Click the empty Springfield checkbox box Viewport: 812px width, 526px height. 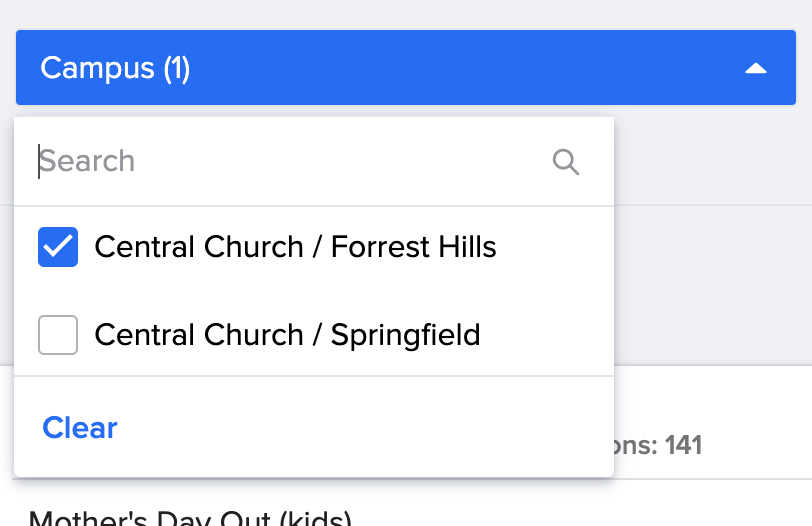pos(58,334)
